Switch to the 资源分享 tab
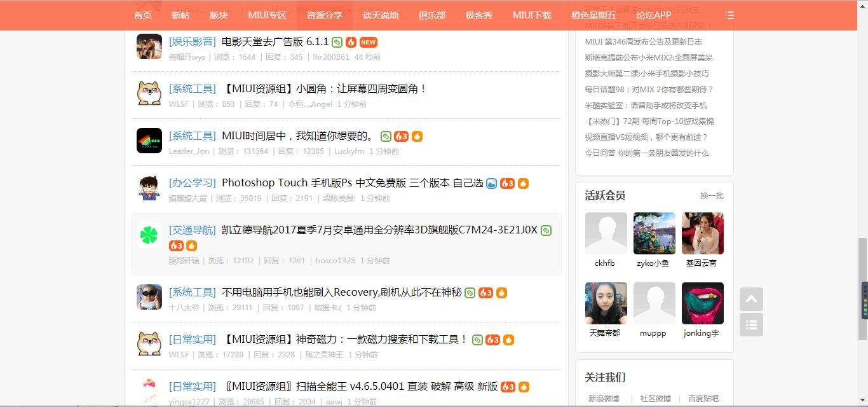The width and height of the screenshot is (868, 407). (x=324, y=15)
